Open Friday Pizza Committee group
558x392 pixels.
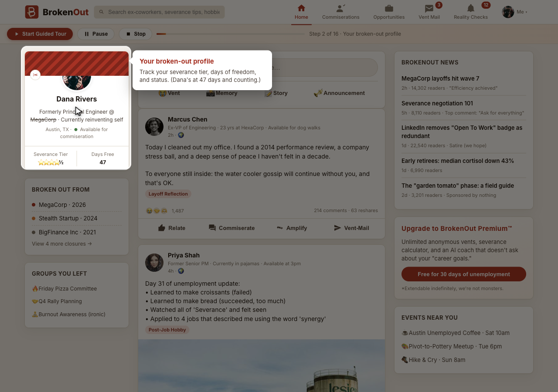coord(65,289)
